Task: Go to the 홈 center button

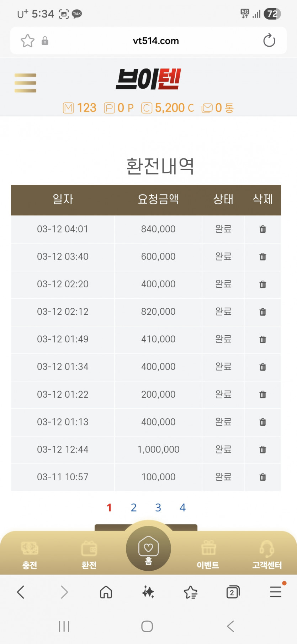Action: tap(148, 549)
